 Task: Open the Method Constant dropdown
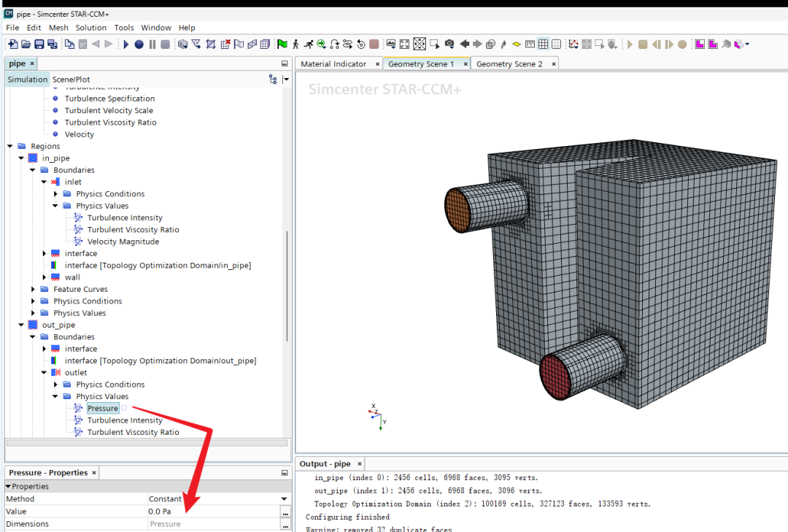tap(284, 499)
